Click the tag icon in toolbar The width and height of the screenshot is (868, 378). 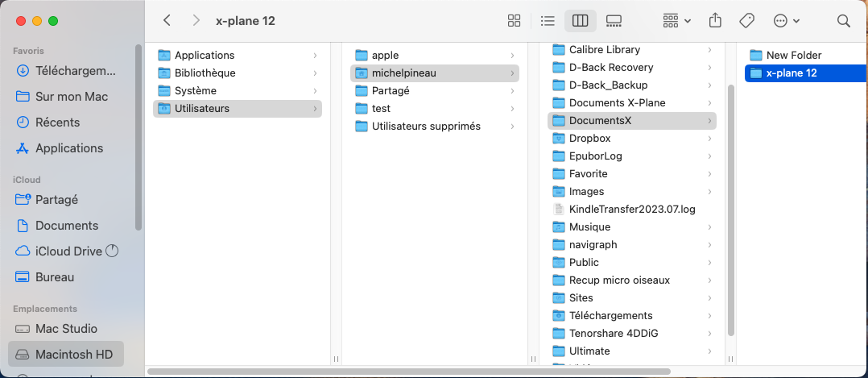click(x=746, y=21)
